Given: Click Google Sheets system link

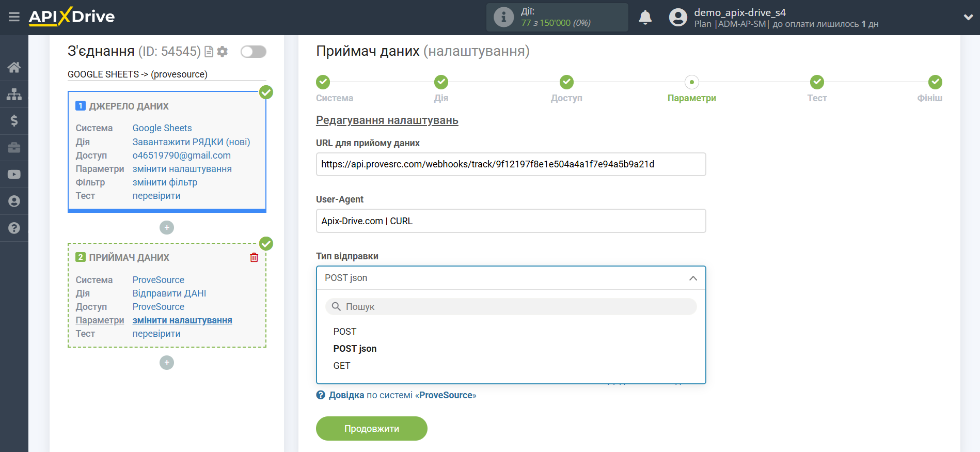Looking at the screenshot, I should 162,128.
